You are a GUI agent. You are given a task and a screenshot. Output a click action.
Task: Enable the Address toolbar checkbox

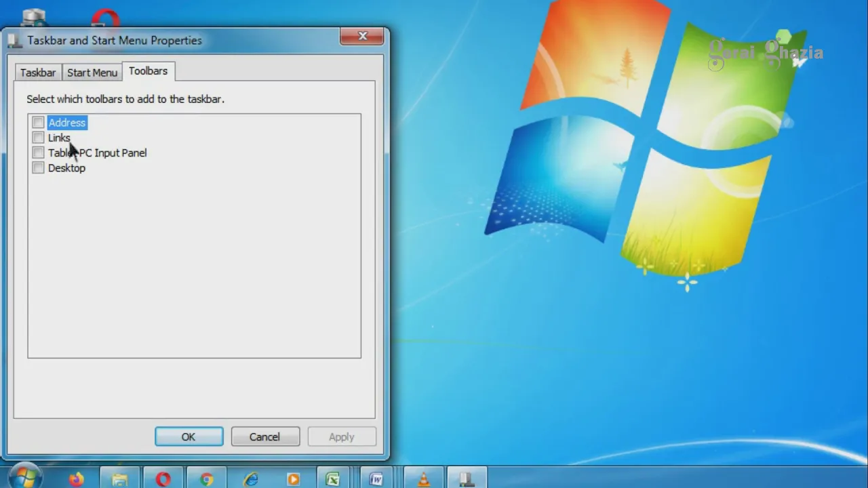point(38,123)
